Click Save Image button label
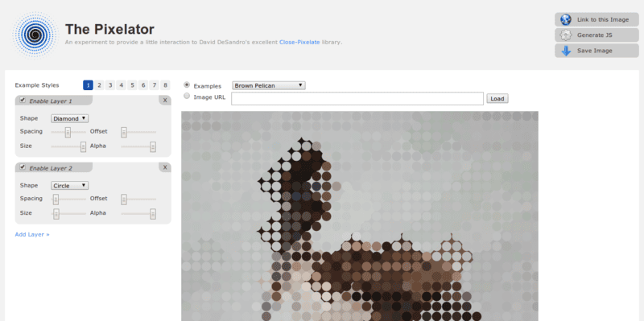 tap(594, 51)
